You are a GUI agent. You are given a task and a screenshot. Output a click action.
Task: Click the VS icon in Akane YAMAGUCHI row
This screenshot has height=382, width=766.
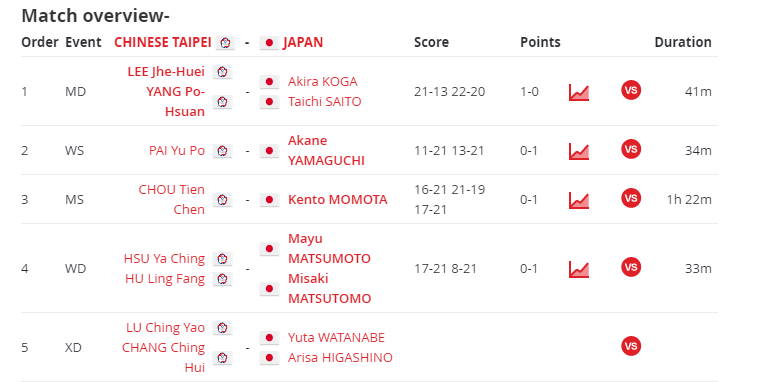[631, 149]
